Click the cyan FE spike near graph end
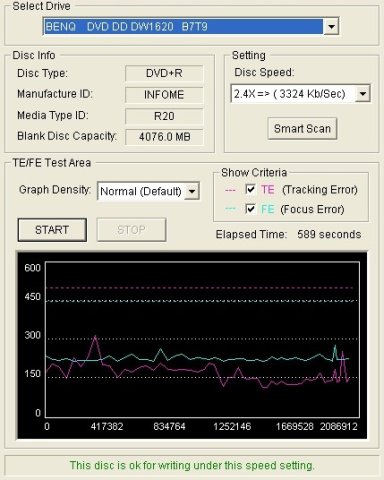Viewport: 384px width, 480px height. (335, 347)
